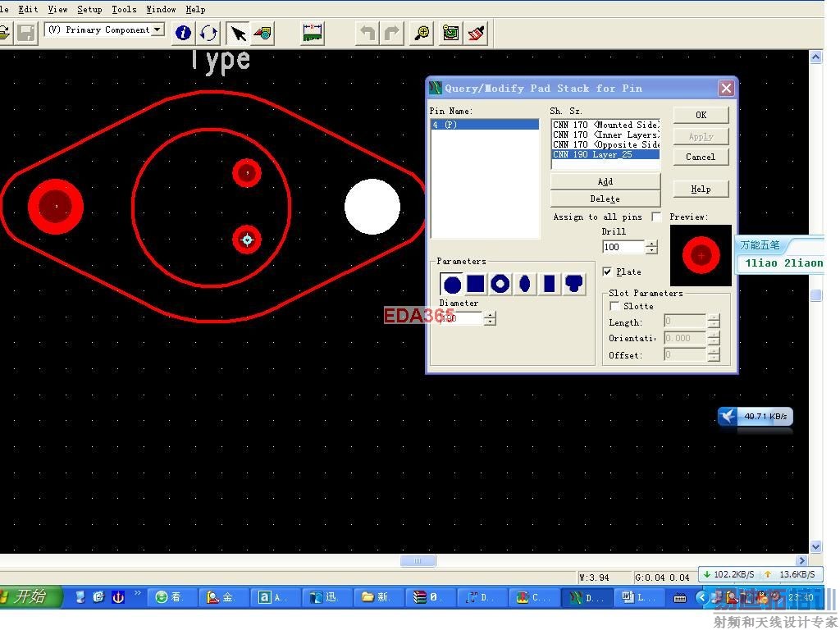Click the horizontal scrollbar right arrow
The height and width of the screenshot is (630, 840).
point(801,561)
